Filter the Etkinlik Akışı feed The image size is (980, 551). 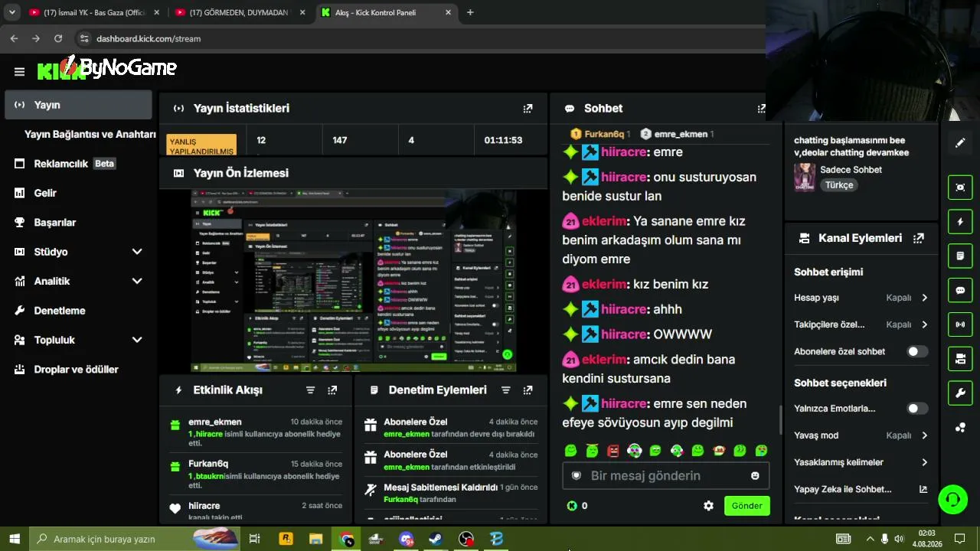311,390
